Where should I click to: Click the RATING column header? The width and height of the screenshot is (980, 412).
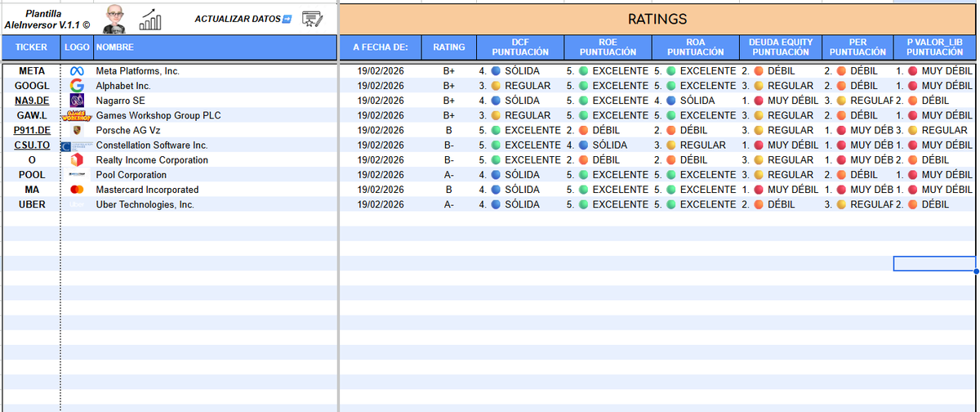tap(449, 47)
